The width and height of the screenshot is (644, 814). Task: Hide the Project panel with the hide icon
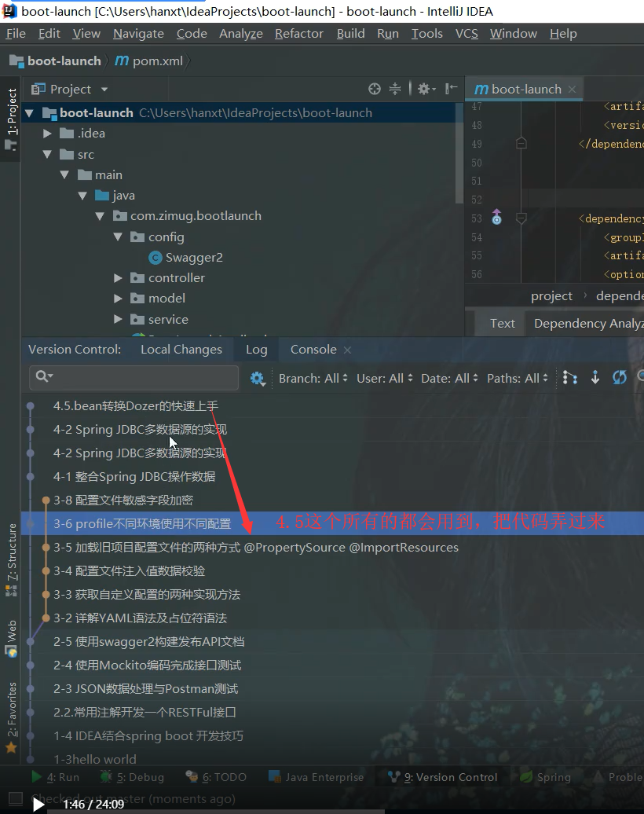point(451,88)
